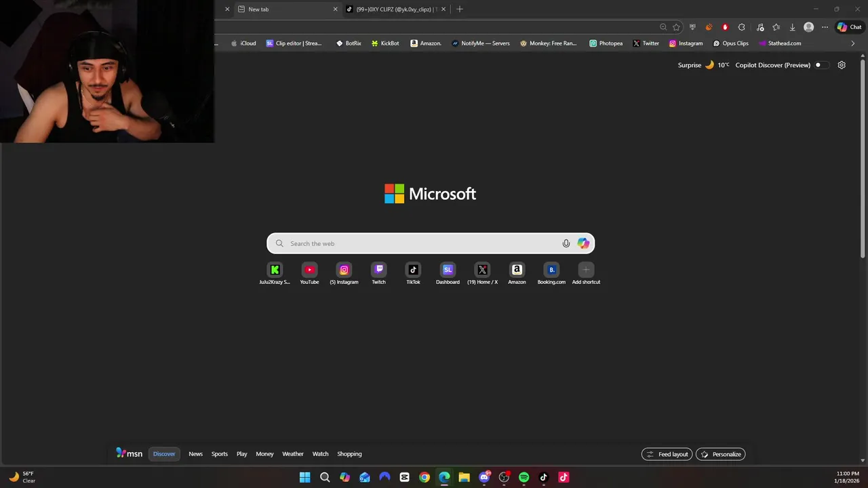Select the Money feed tab

coord(264,454)
